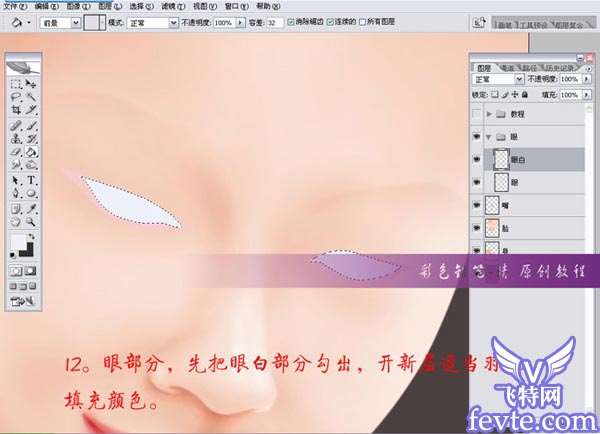The width and height of the screenshot is (600, 434).
Task: Select the Hand tool
Action: pyautogui.click(x=16, y=222)
